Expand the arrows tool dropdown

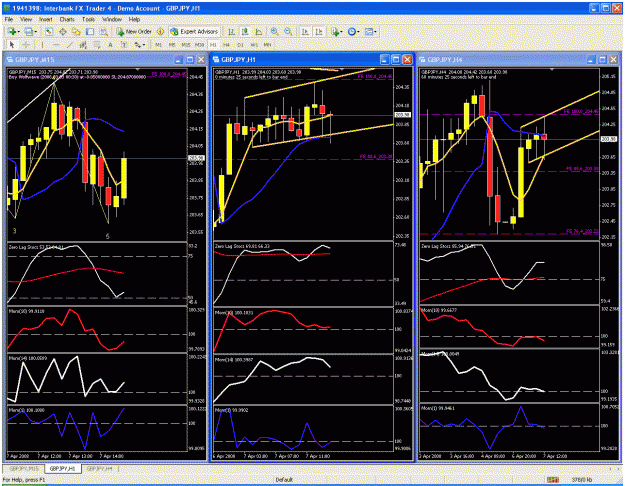144,45
